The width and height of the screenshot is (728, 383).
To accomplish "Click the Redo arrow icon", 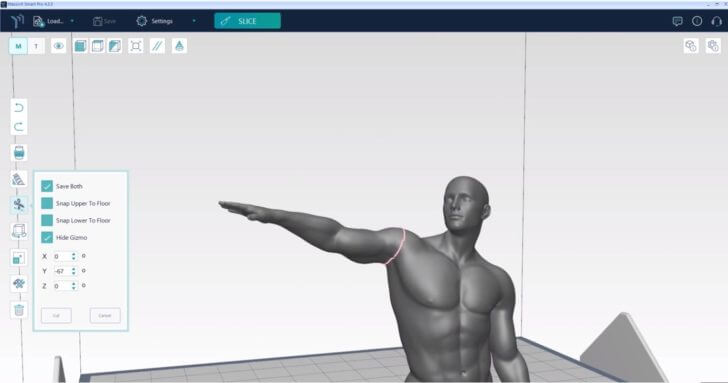I will click(x=19, y=127).
